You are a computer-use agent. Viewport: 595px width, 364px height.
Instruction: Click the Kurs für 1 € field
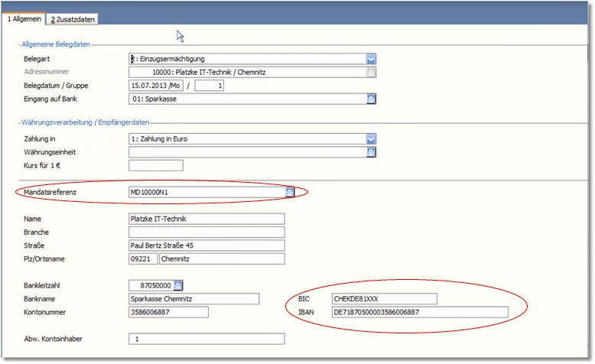click(x=156, y=165)
